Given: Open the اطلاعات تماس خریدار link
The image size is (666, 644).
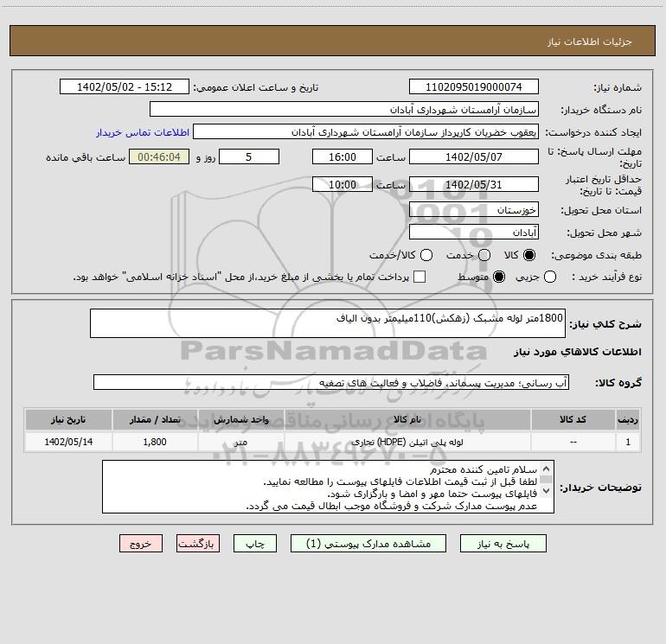Looking at the screenshot, I should click(x=143, y=132).
